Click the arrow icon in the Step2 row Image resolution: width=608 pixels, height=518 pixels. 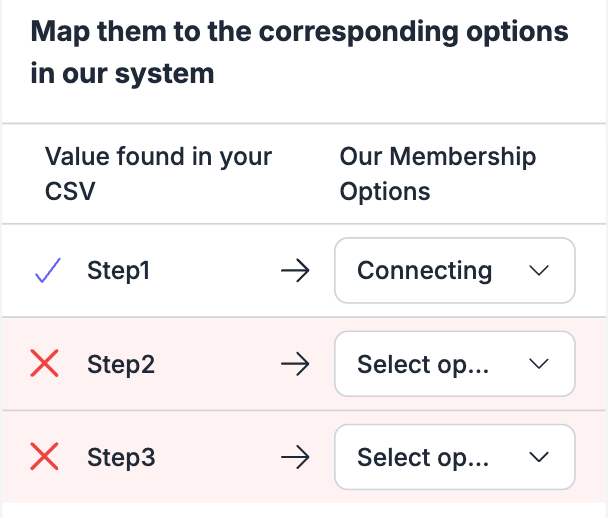pos(295,364)
